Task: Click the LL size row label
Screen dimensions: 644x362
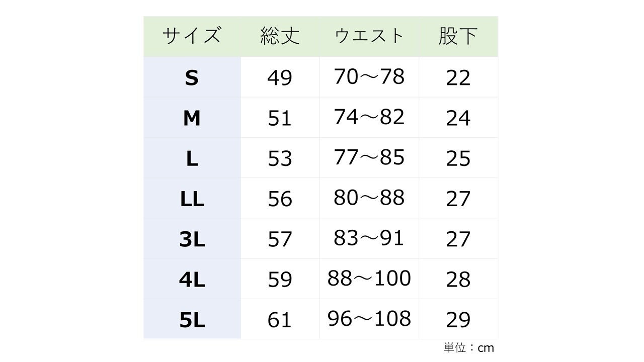Action: click(192, 199)
